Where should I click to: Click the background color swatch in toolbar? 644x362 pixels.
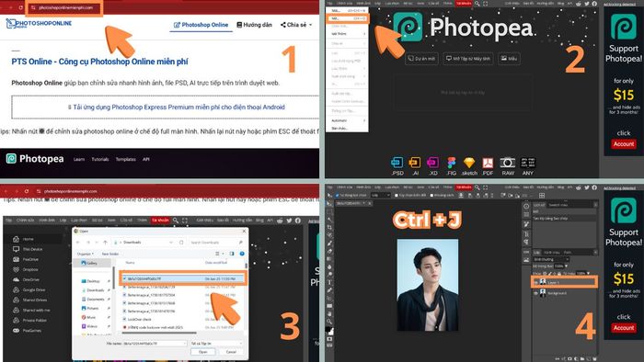(x=331, y=333)
